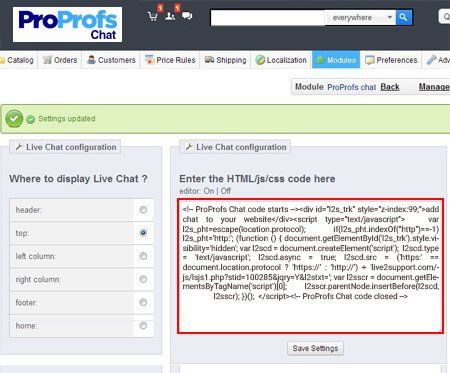Open the Localization tab

[281, 60]
